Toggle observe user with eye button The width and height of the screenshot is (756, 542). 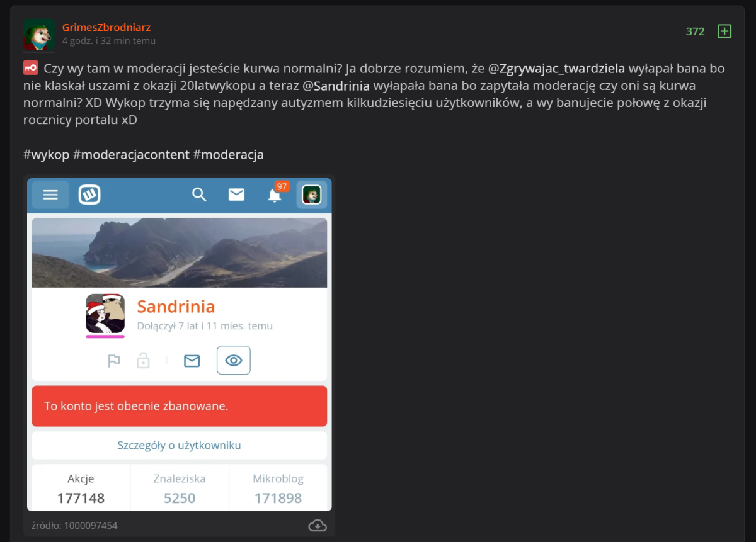coord(234,360)
